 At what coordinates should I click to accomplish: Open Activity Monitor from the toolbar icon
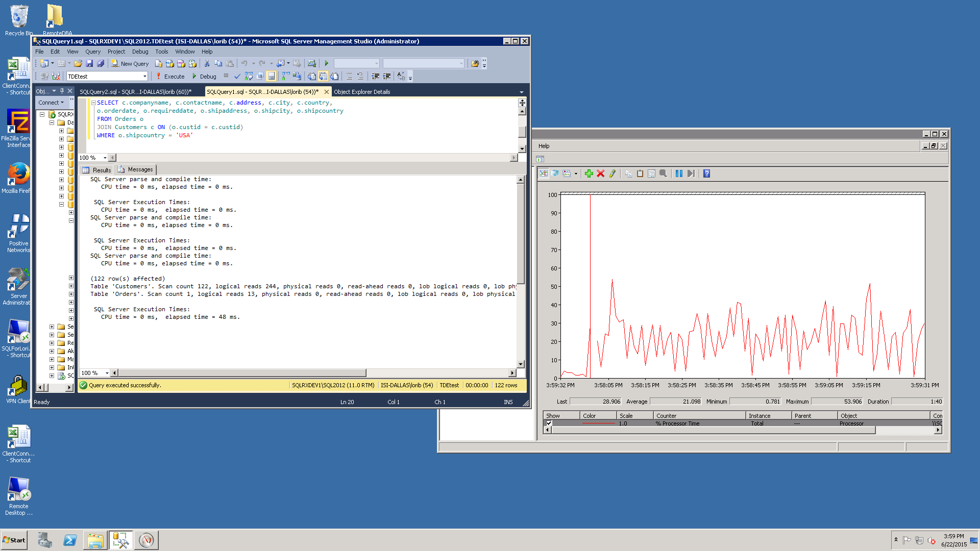(311, 63)
